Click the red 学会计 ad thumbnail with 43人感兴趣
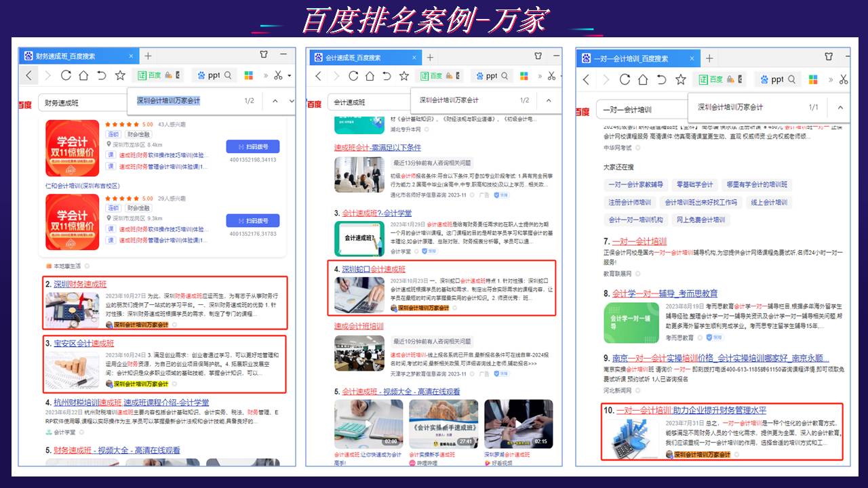 (72, 148)
